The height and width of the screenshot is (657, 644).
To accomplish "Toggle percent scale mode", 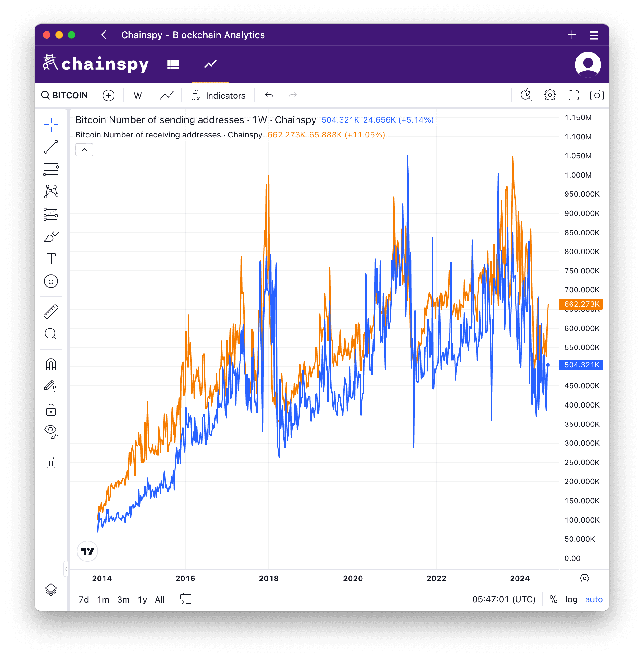I will coord(553,599).
